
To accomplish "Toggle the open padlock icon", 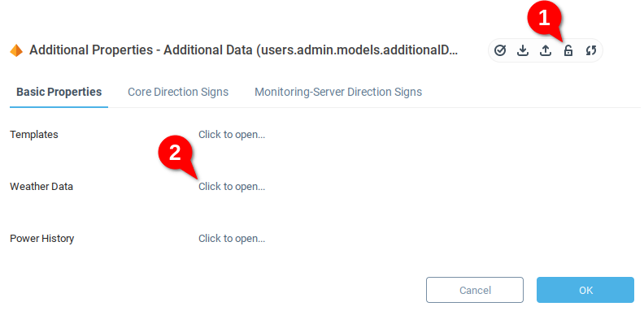I will (568, 50).
